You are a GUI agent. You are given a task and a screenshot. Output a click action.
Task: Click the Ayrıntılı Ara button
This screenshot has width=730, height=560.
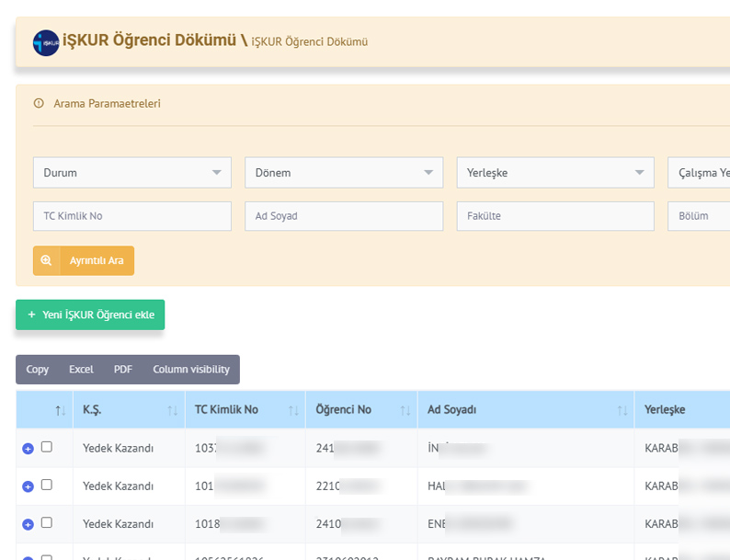(x=84, y=260)
